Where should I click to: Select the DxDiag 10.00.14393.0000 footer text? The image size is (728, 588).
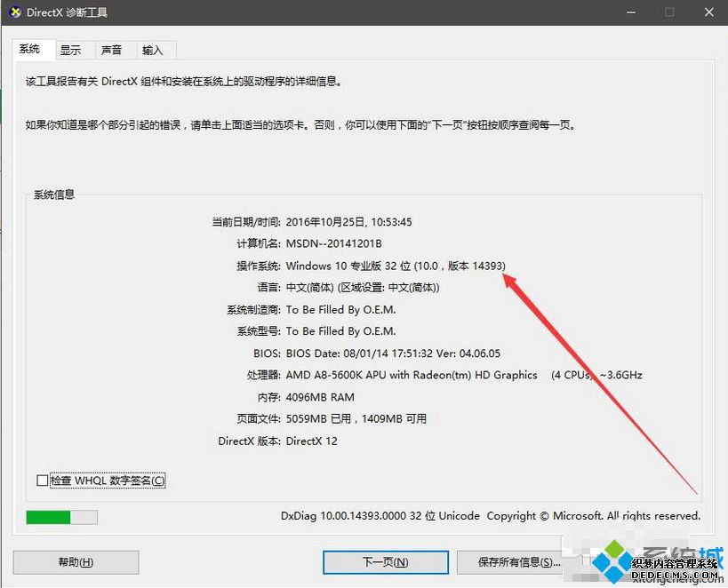pos(491,516)
